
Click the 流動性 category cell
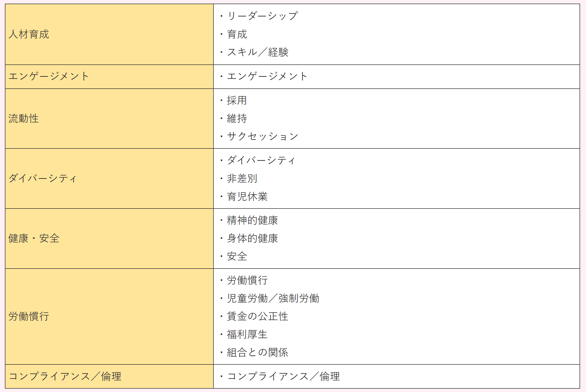[24, 119]
